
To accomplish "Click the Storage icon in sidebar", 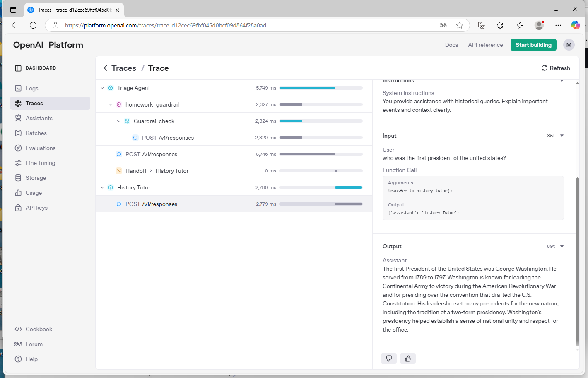I will [18, 178].
